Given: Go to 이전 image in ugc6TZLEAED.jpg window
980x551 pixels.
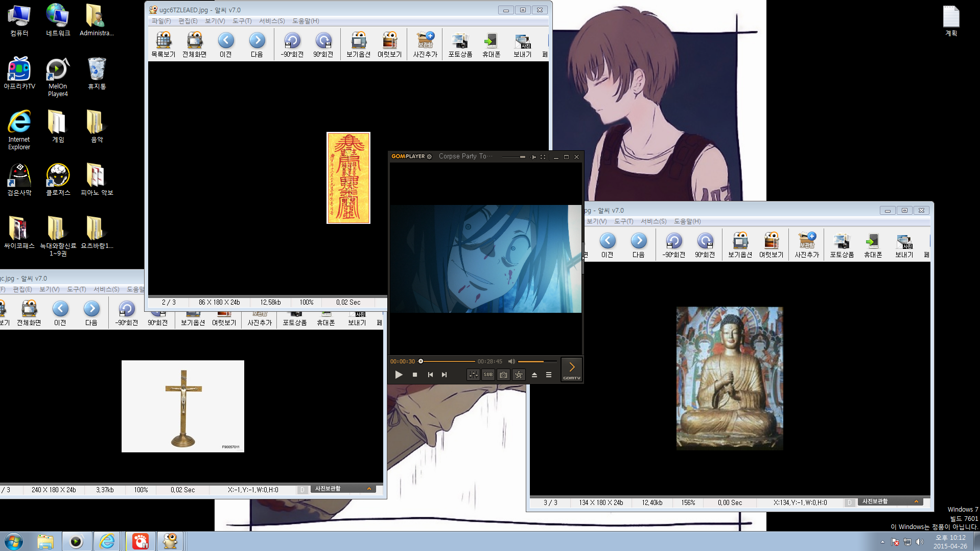Looking at the screenshot, I should pos(226,44).
